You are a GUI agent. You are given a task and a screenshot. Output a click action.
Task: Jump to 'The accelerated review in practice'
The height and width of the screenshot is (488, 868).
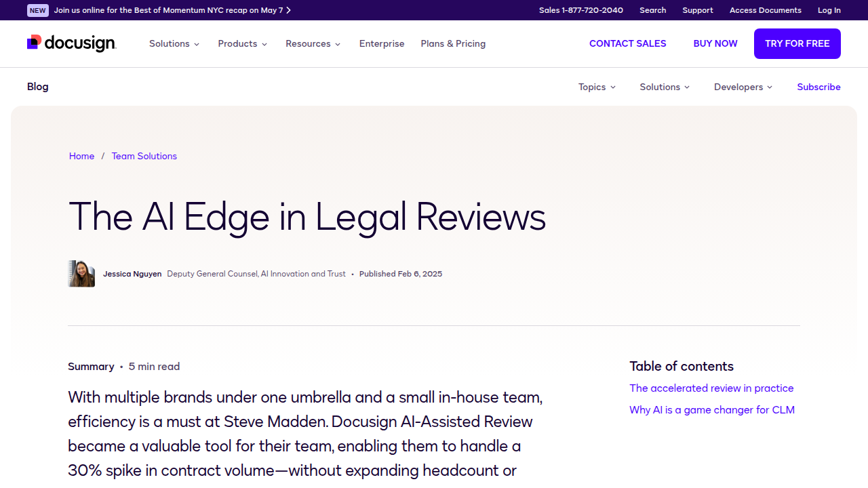tap(711, 388)
